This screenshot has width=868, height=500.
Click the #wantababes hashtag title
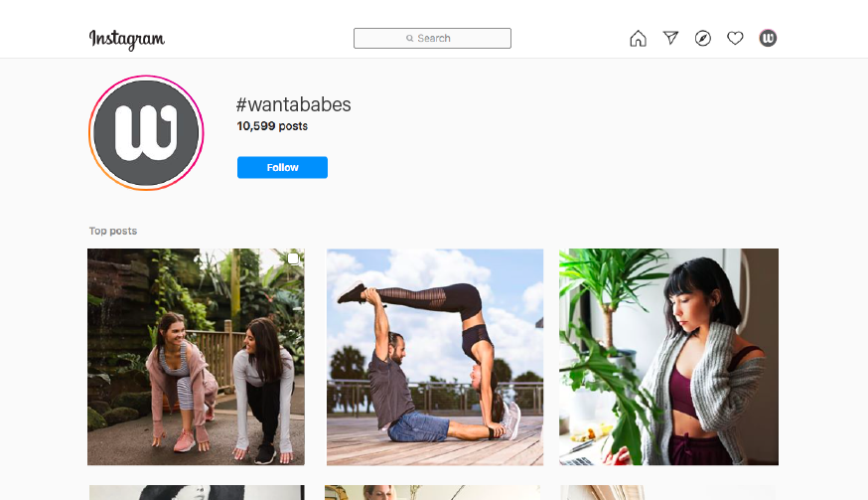tap(293, 104)
